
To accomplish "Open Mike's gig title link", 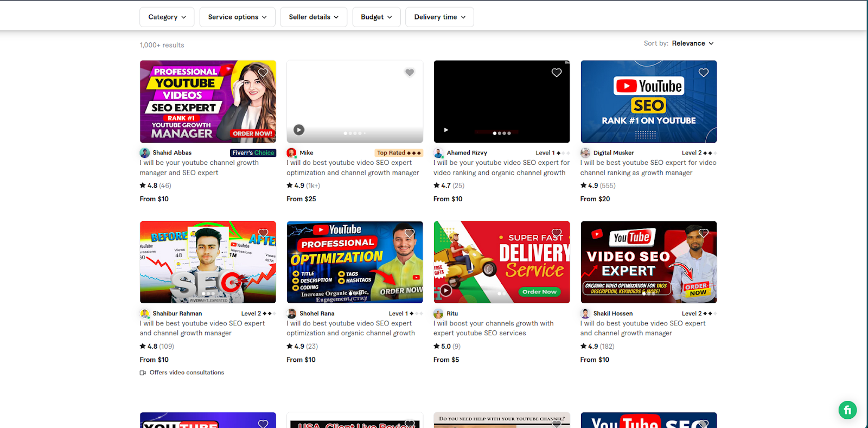I will pos(353,168).
